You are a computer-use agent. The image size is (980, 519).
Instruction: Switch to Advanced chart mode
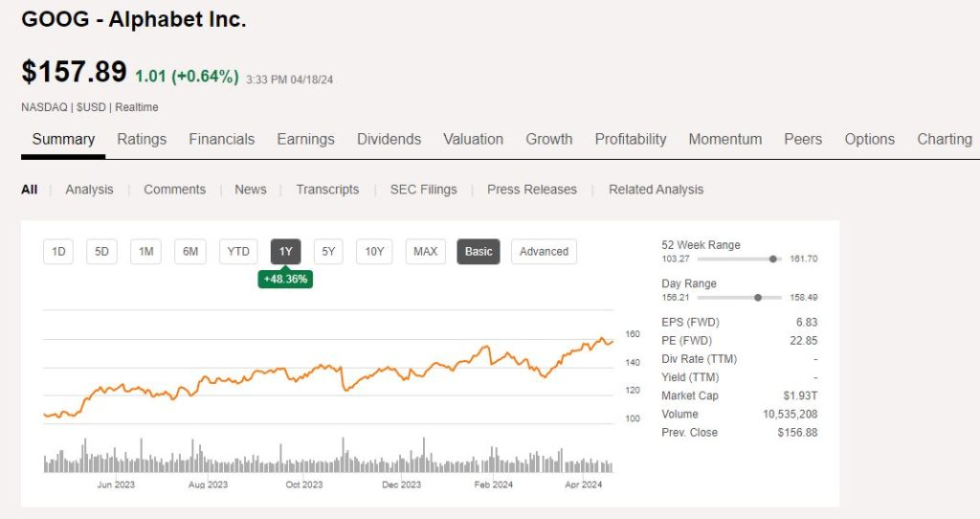tap(544, 252)
